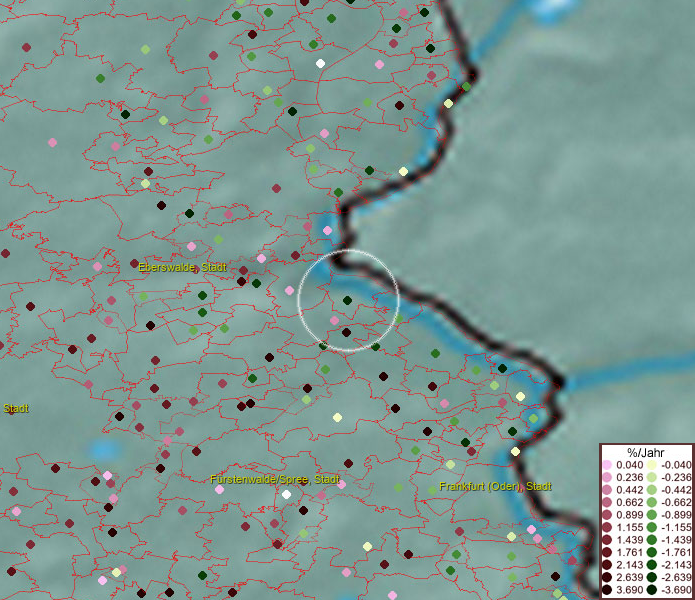
Task: Click the white data point below Fürstenwalde/Spree label
Action: (x=287, y=494)
